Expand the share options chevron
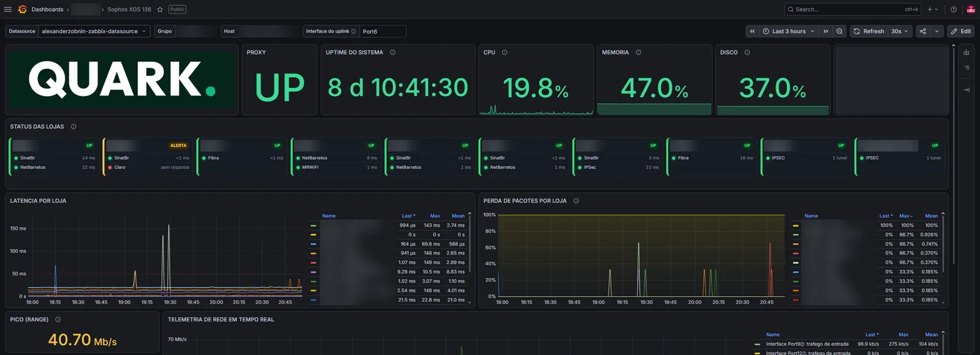 [x=937, y=31]
